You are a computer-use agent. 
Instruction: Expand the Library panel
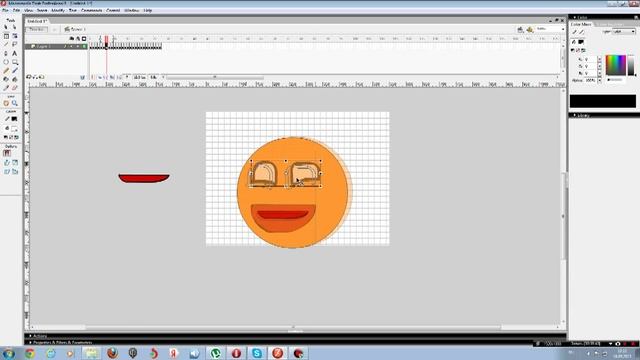click(x=604, y=116)
